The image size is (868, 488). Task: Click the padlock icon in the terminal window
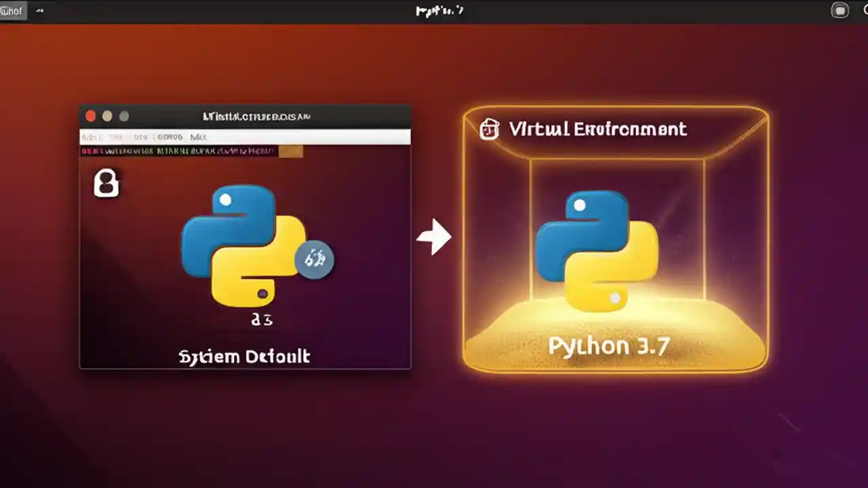point(106,183)
